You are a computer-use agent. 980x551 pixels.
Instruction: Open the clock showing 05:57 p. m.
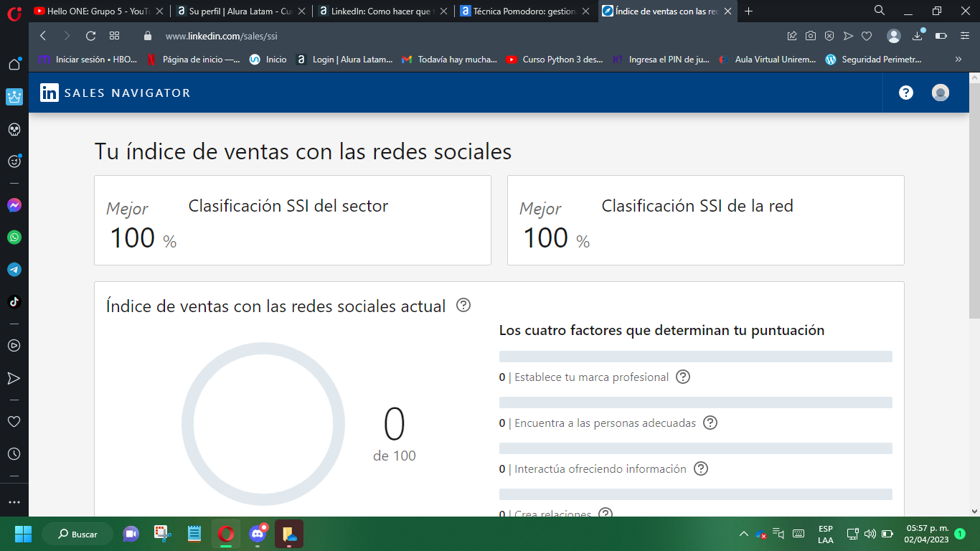coord(927,534)
